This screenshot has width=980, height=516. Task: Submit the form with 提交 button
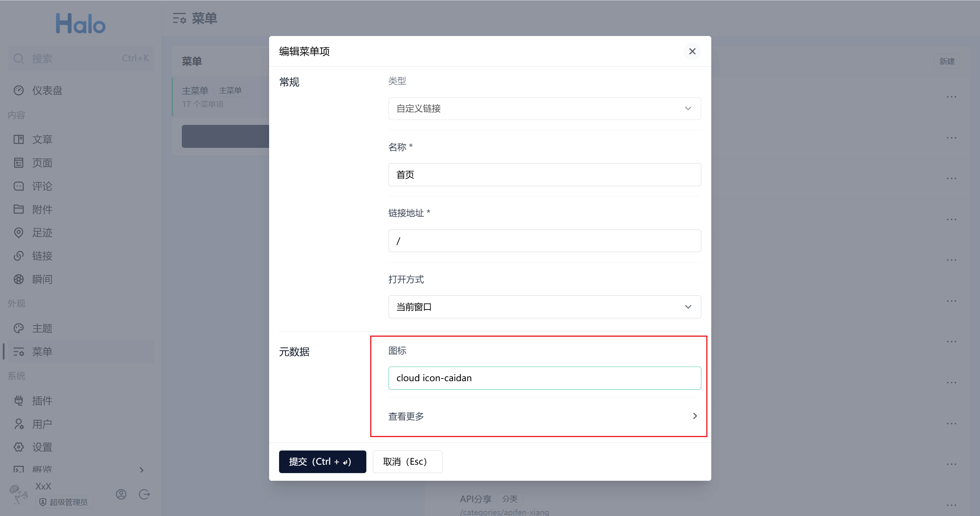[x=322, y=462]
